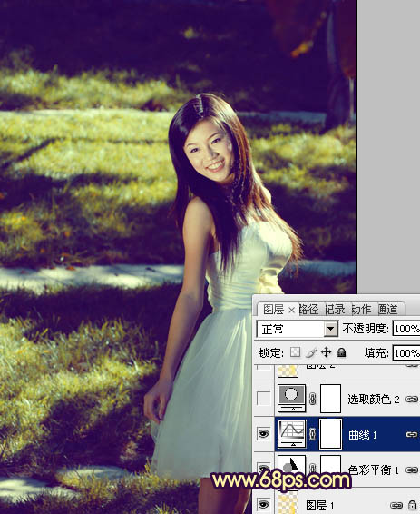Click the mask link icon on 曲线 1

pyautogui.click(x=313, y=434)
